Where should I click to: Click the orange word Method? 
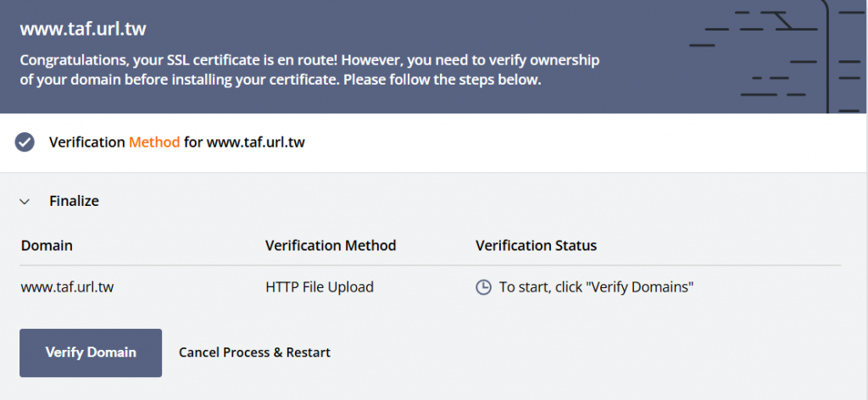[154, 142]
